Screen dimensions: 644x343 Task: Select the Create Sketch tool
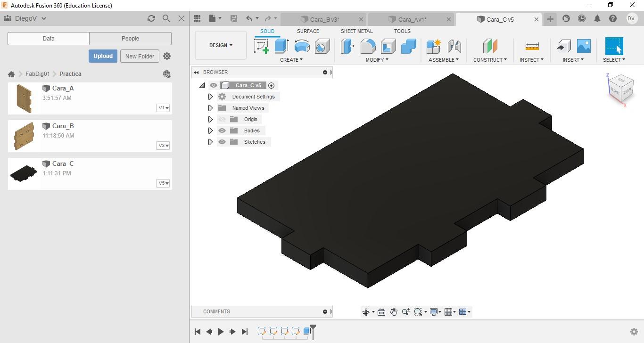[x=262, y=46]
